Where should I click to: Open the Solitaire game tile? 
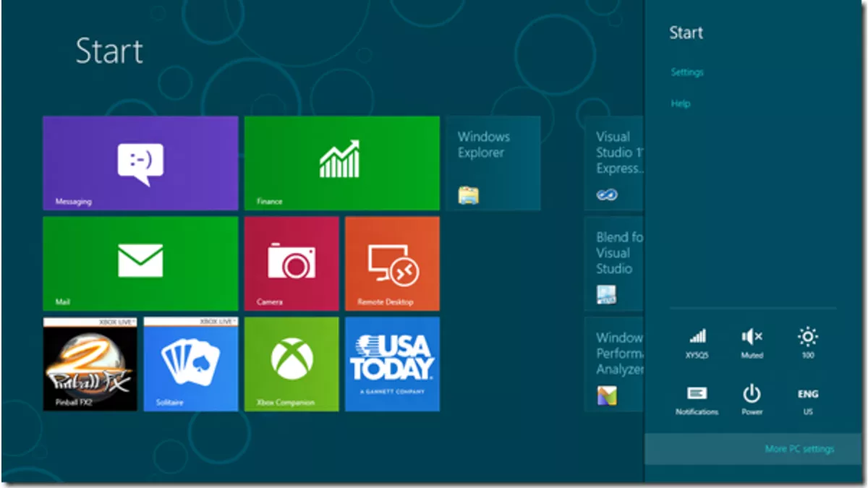coord(190,364)
